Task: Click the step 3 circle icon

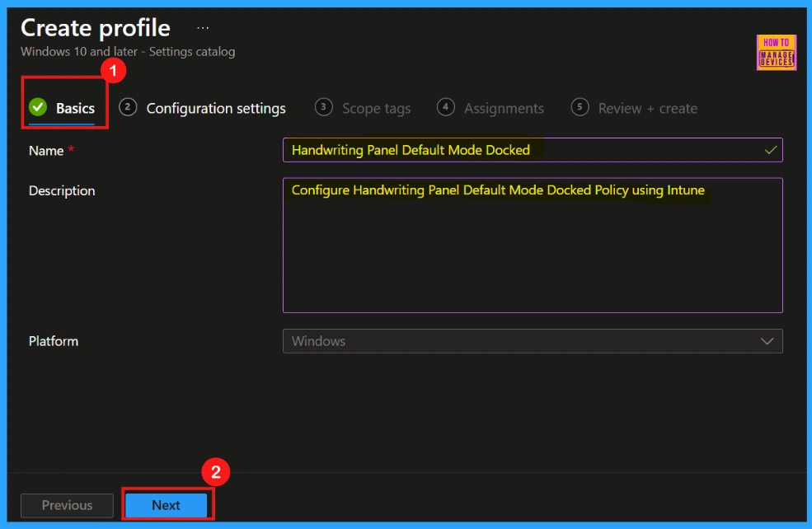Action: pos(324,107)
